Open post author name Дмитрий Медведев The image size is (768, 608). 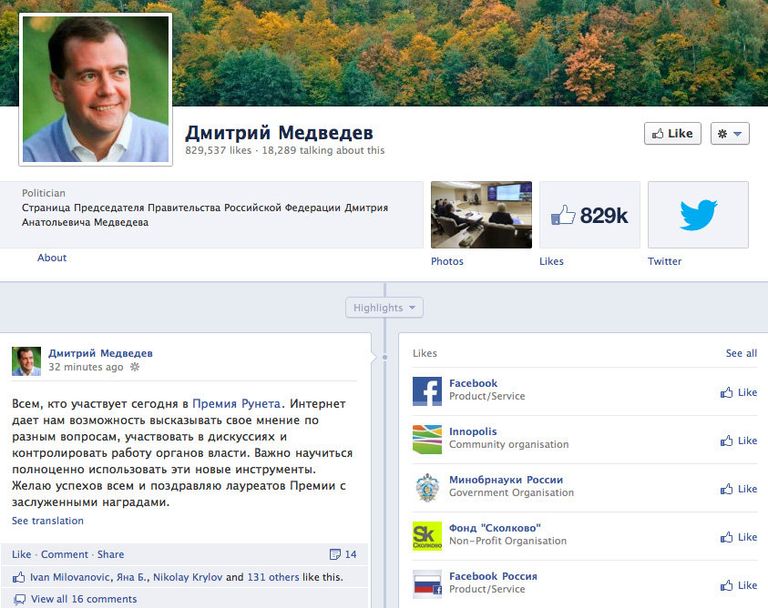[100, 353]
